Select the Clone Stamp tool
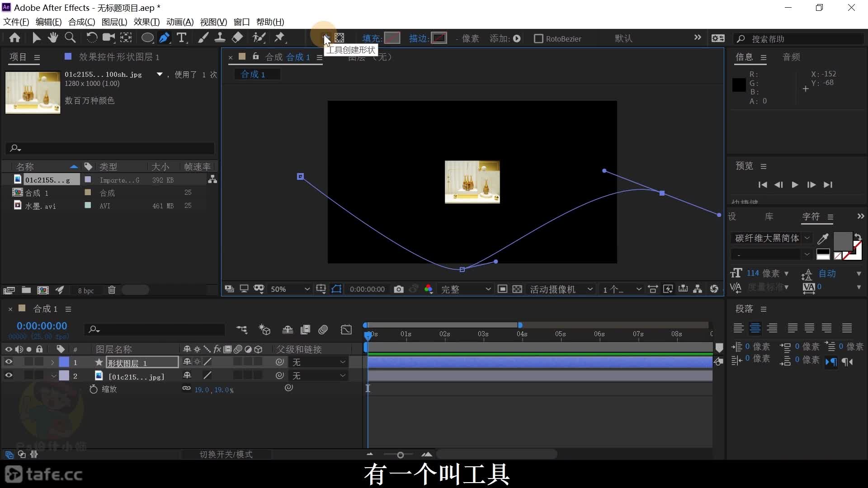This screenshot has width=868, height=488. tap(220, 38)
